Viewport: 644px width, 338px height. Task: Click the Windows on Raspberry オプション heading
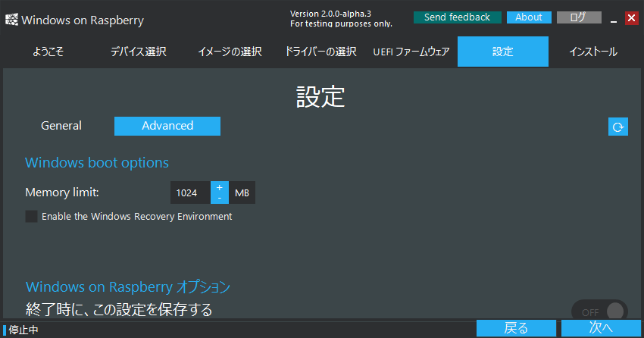click(x=128, y=286)
